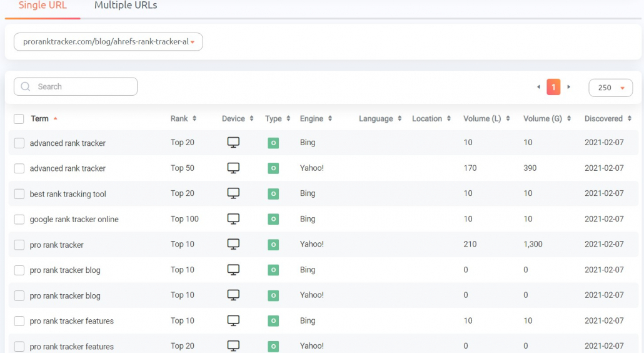
Task: Click desktop icon in pro rank tracker row
Action: pyautogui.click(x=233, y=245)
